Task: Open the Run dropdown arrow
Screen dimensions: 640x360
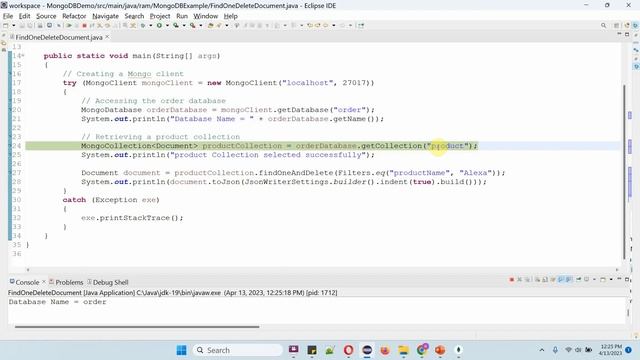Action: [167, 25]
